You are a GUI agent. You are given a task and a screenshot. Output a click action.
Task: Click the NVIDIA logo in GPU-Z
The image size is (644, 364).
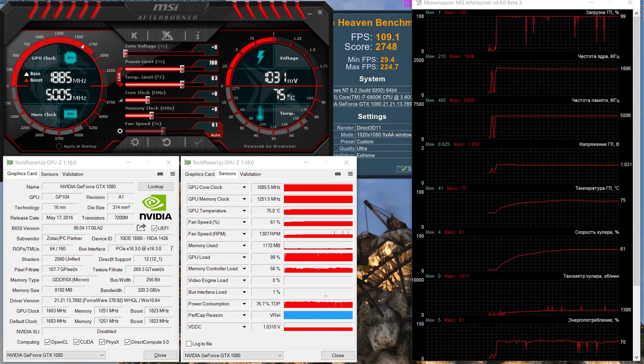[x=155, y=207]
